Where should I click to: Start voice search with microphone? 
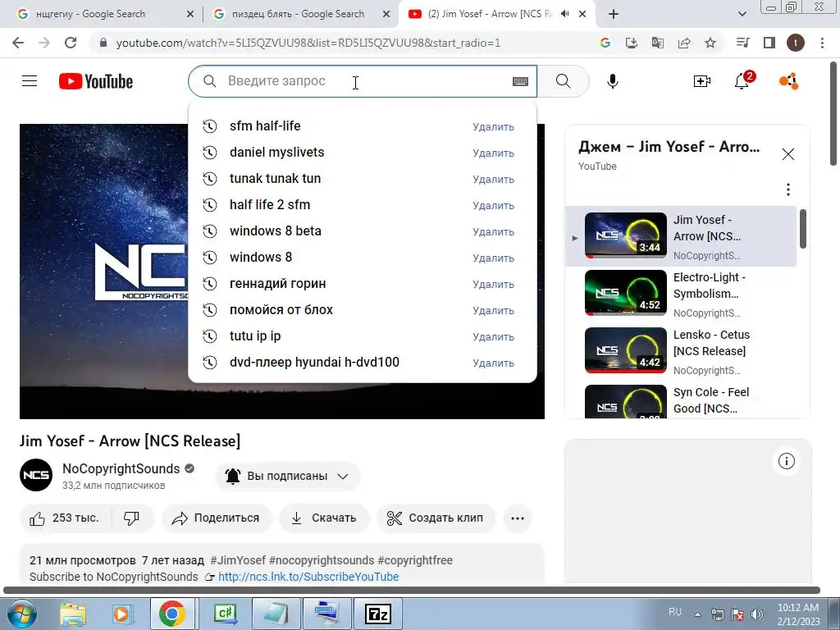point(613,81)
